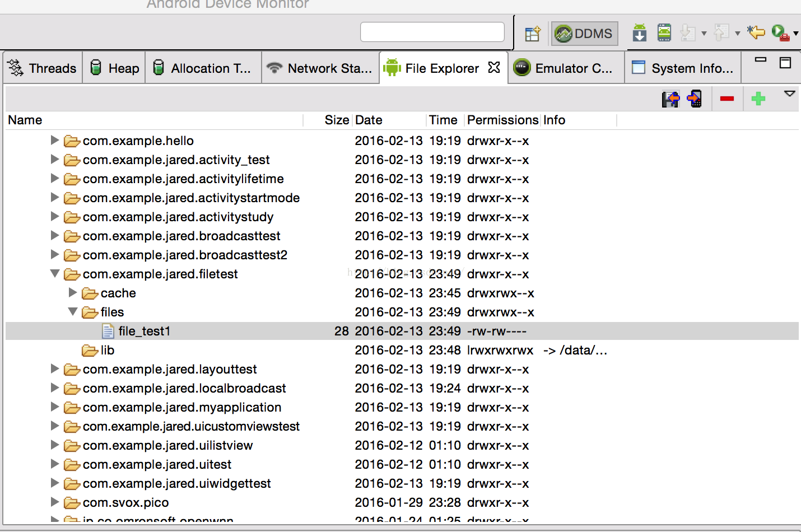
Task: Switch to the Heap tab
Action: (x=114, y=68)
